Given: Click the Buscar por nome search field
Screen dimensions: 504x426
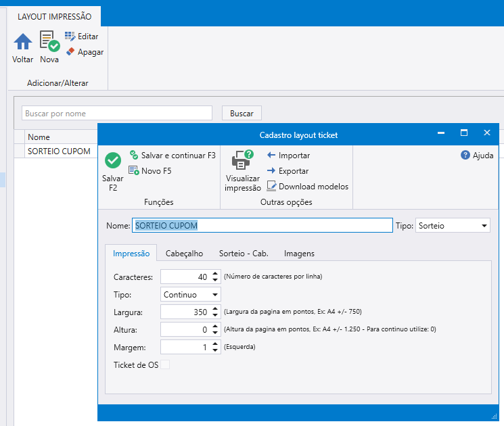Looking at the screenshot, I should [x=117, y=114].
